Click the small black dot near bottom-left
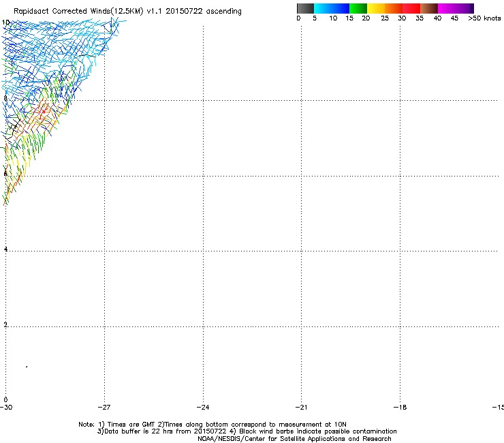Viewport: 504px width, 443px height. point(27,367)
